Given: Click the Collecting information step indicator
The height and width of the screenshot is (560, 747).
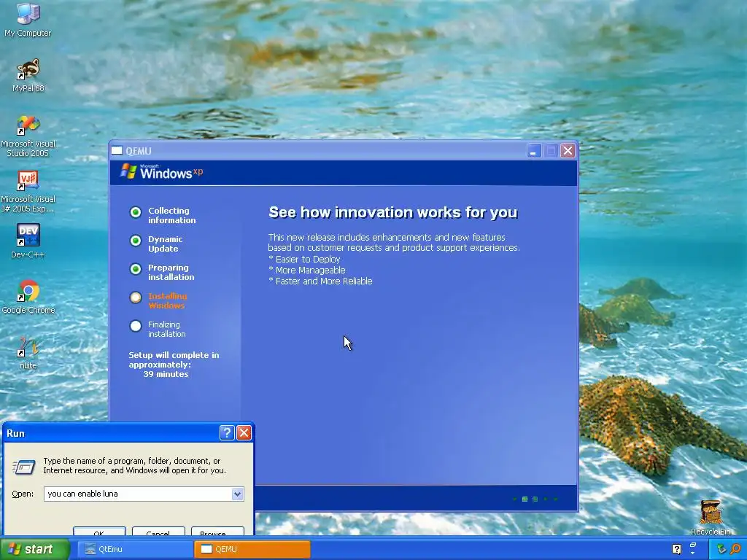Looking at the screenshot, I should (x=135, y=212).
